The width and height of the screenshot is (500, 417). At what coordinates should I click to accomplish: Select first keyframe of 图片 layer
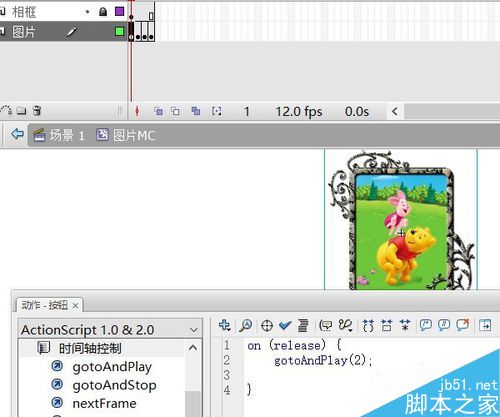coord(131,31)
